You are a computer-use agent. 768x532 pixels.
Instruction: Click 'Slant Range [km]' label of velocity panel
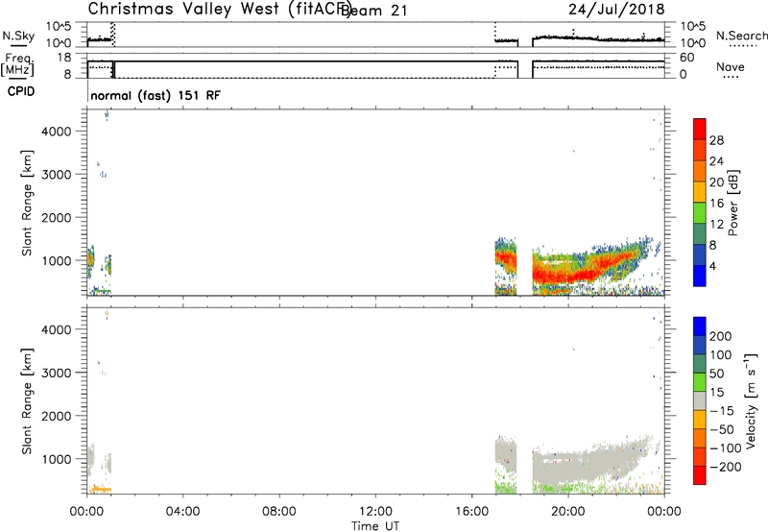tap(27, 400)
